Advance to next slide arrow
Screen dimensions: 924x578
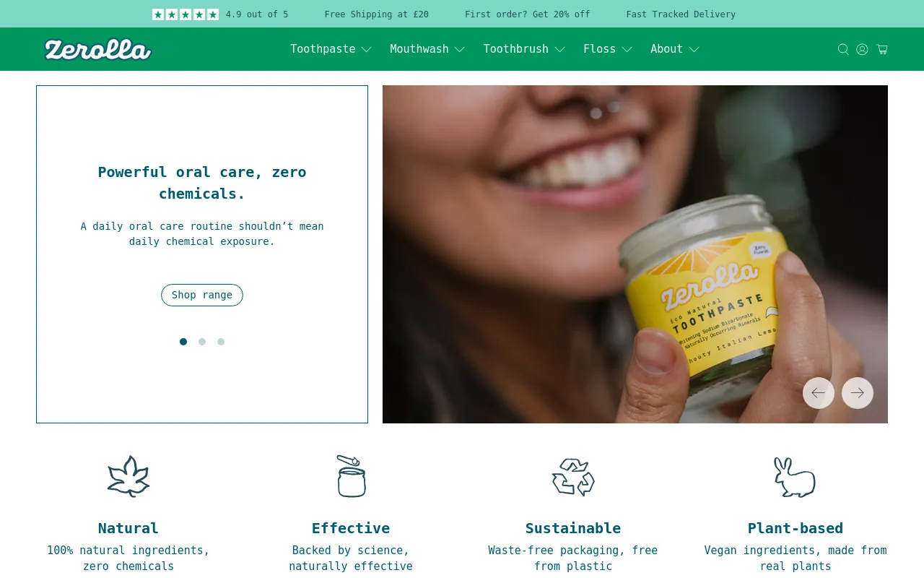pyautogui.click(x=858, y=393)
